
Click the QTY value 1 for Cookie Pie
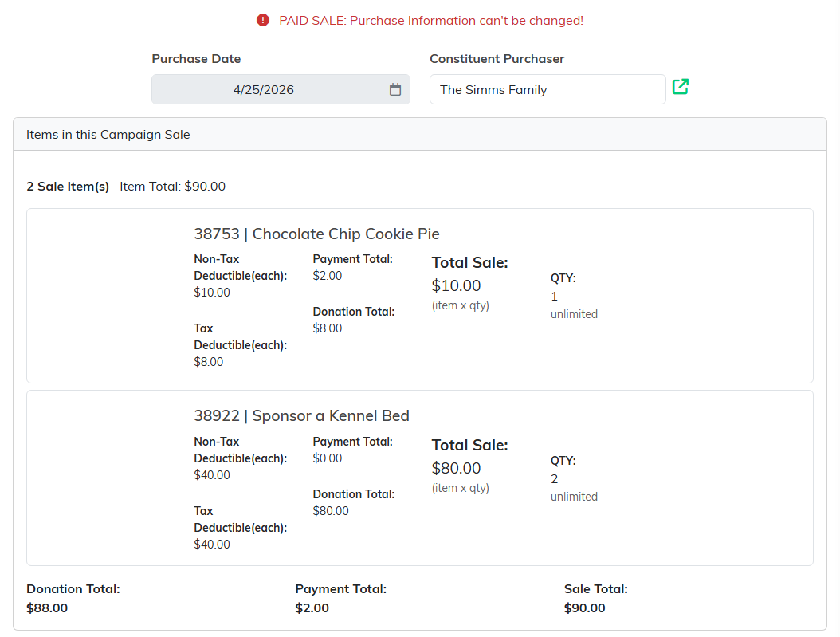tap(555, 297)
